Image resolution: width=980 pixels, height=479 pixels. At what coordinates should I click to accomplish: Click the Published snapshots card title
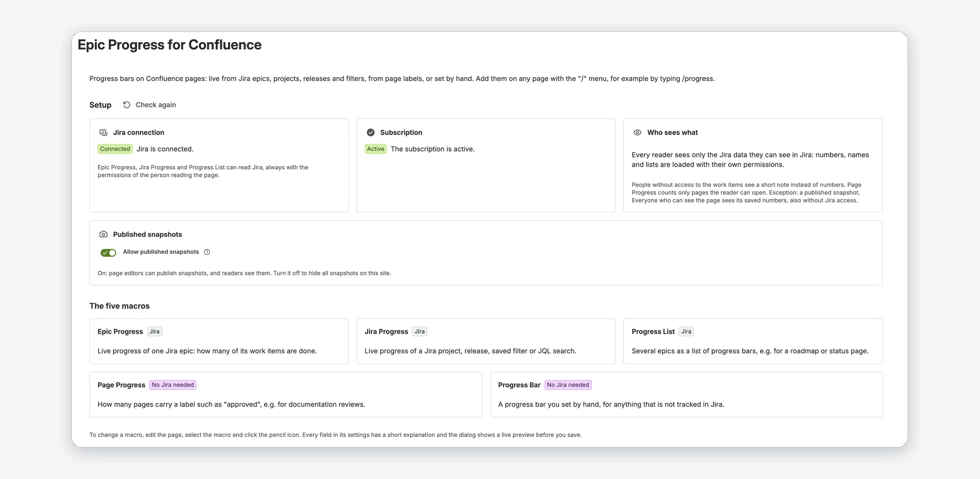pos(148,234)
